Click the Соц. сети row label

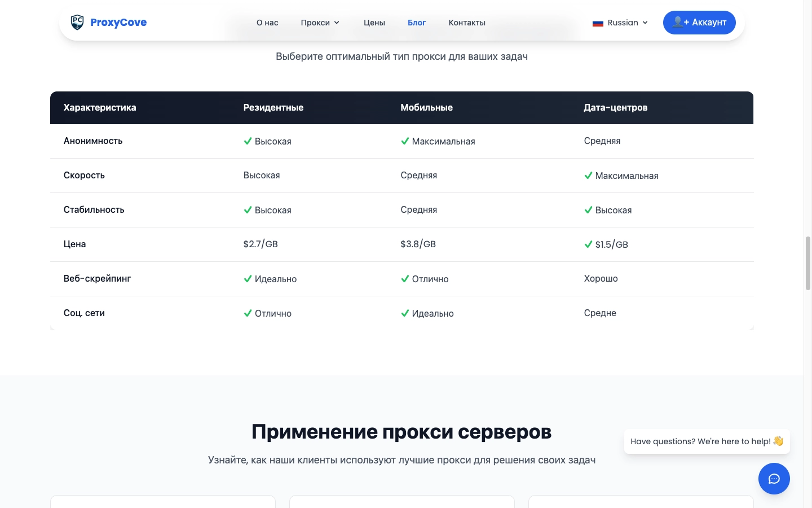pyautogui.click(x=84, y=313)
